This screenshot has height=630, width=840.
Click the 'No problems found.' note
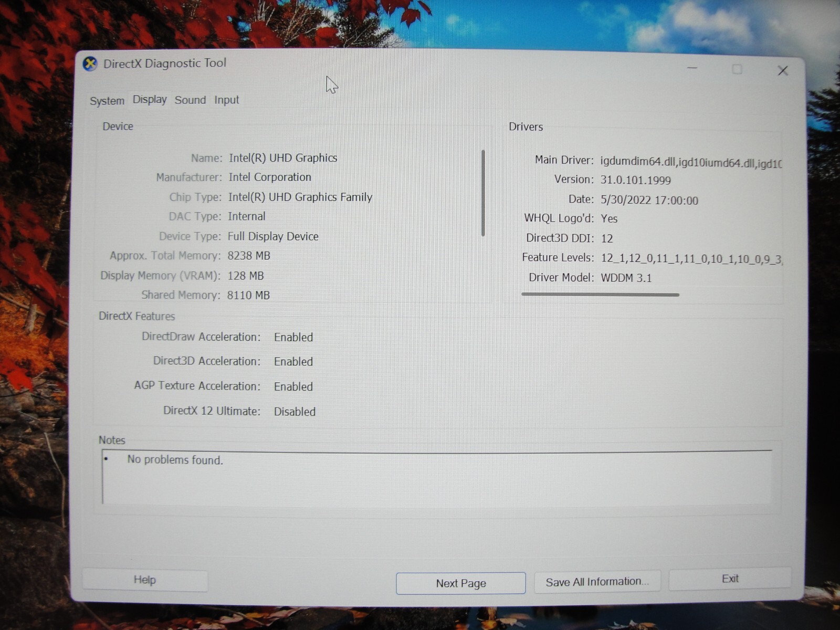tap(175, 460)
